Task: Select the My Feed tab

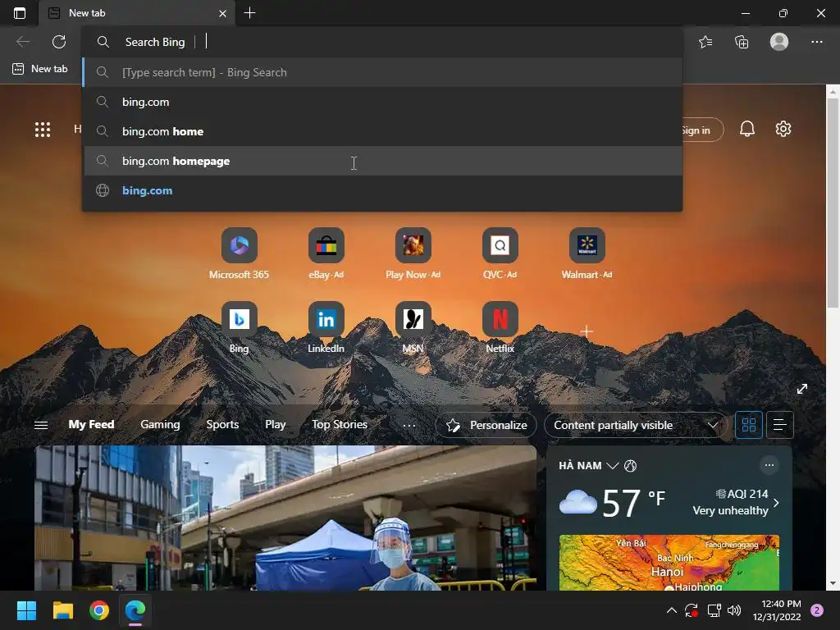Action: point(91,424)
